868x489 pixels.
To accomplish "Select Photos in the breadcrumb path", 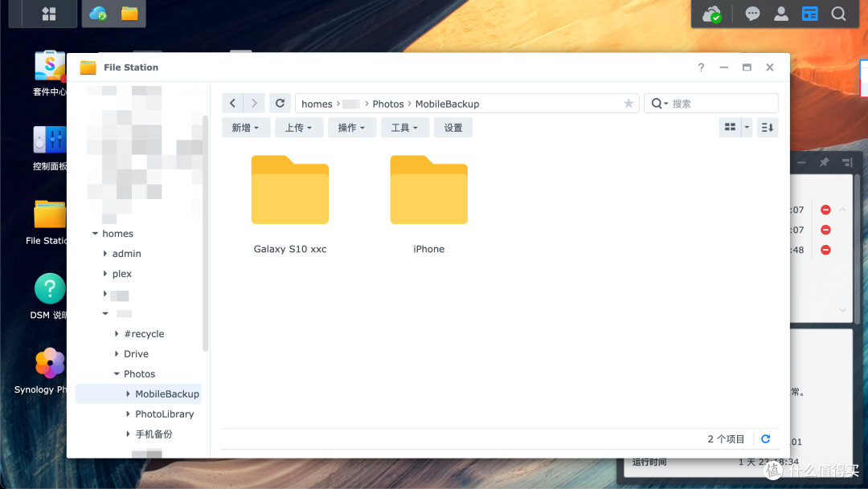I will coord(388,104).
